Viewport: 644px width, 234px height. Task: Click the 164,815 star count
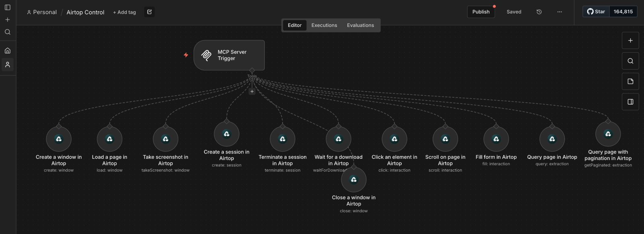coord(623,12)
